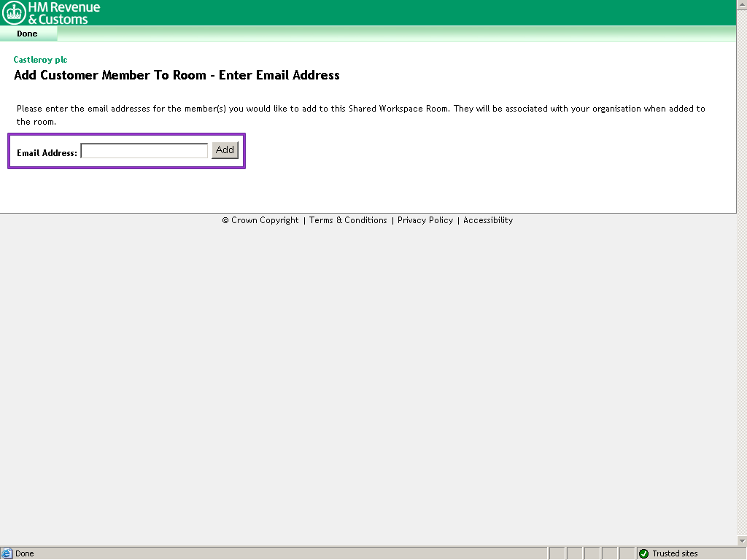747x560 pixels.
Task: Click the Crown Copyright footer text
Action: (x=260, y=220)
